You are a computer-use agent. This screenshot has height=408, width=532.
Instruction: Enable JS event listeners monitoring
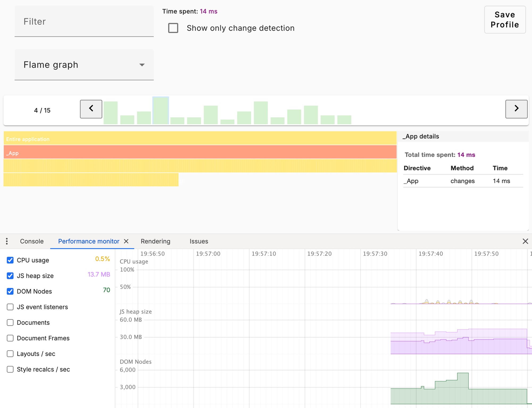click(10, 307)
